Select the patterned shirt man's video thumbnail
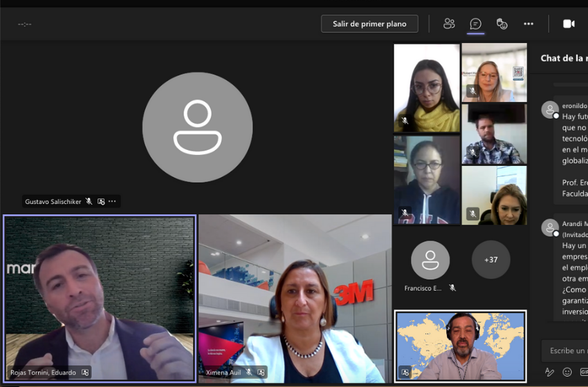 (x=494, y=134)
